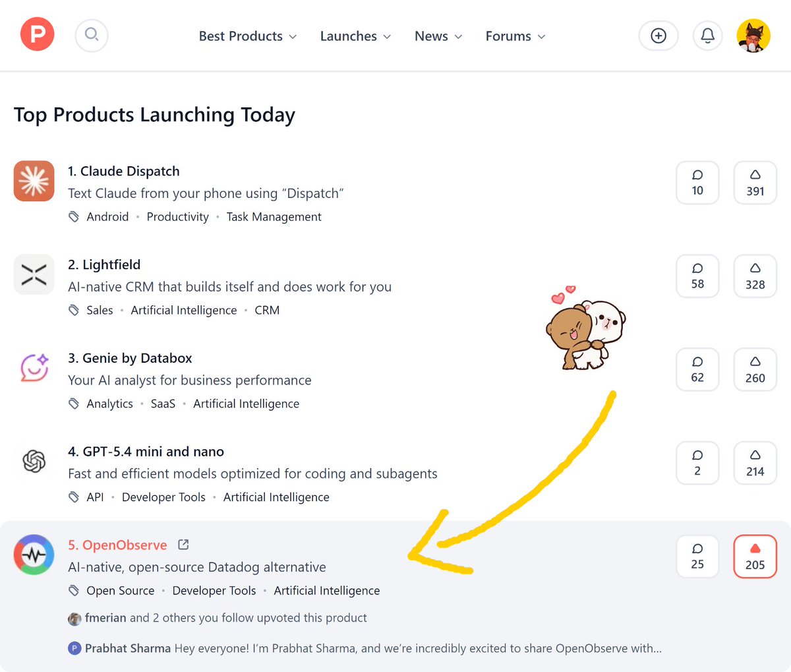Viewport: 791px width, 672px height.
Task: Select Lightfield's Artificial Intelligence tag
Action: point(184,311)
